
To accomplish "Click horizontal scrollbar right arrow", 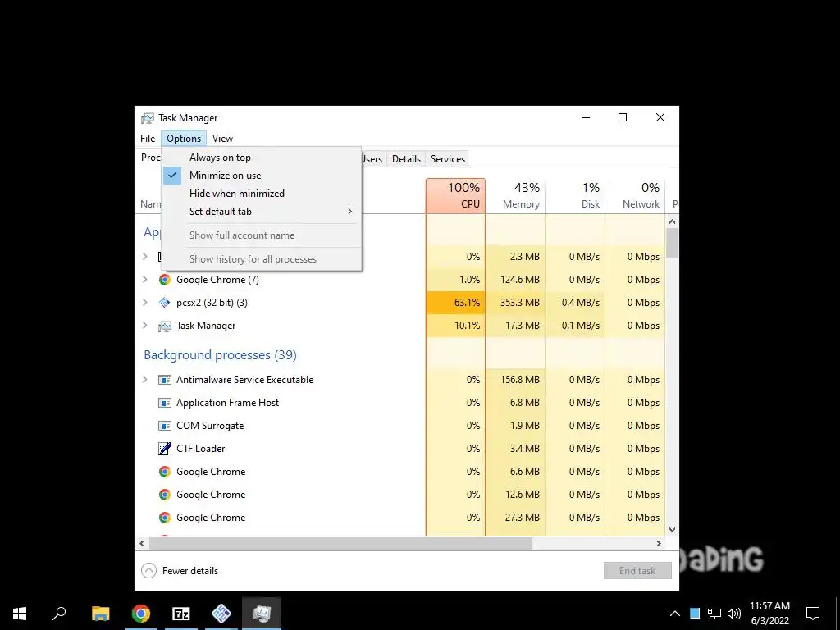I will click(659, 543).
